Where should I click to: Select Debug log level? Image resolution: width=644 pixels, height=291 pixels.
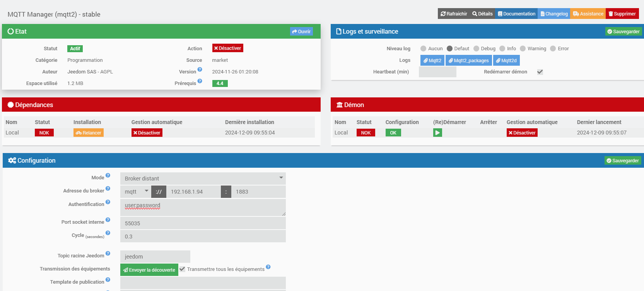(x=476, y=48)
